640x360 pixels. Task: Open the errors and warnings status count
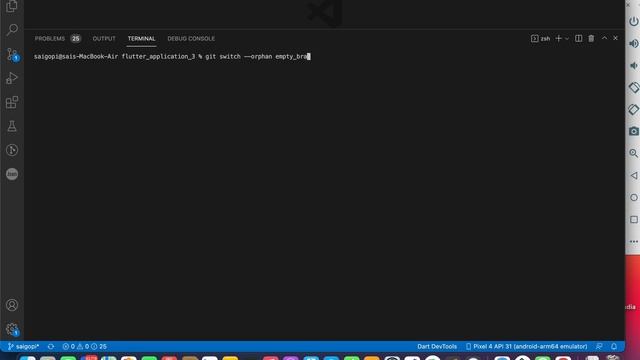pos(84,346)
